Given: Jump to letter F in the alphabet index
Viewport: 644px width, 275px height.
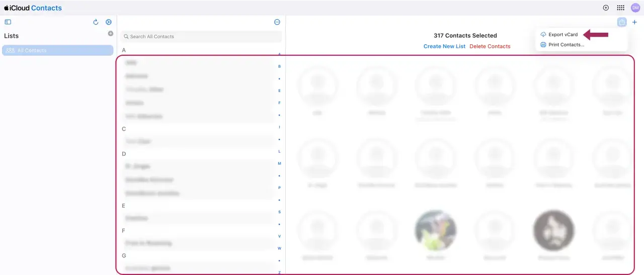Looking at the screenshot, I should (279, 103).
